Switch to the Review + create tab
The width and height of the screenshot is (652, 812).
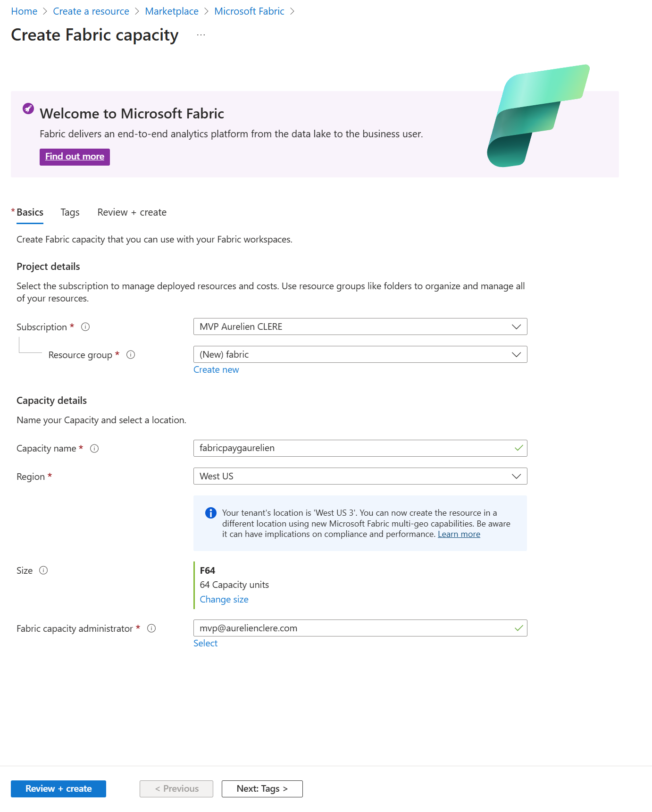(132, 212)
